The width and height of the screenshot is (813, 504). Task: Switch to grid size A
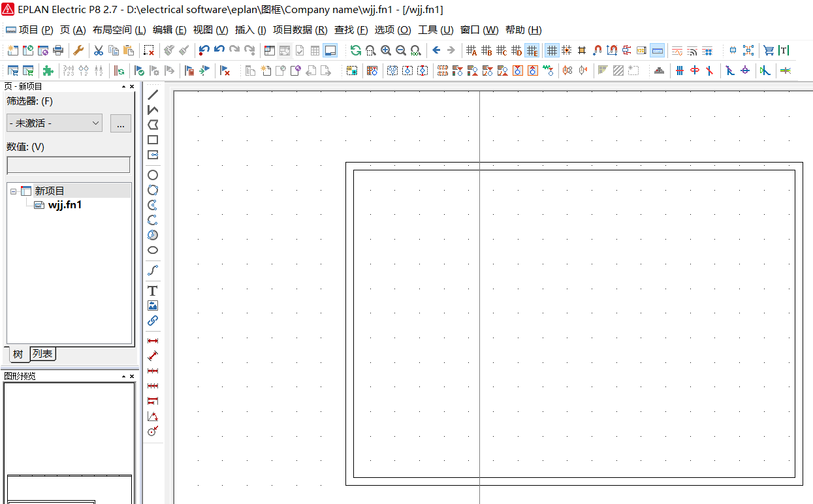471,50
